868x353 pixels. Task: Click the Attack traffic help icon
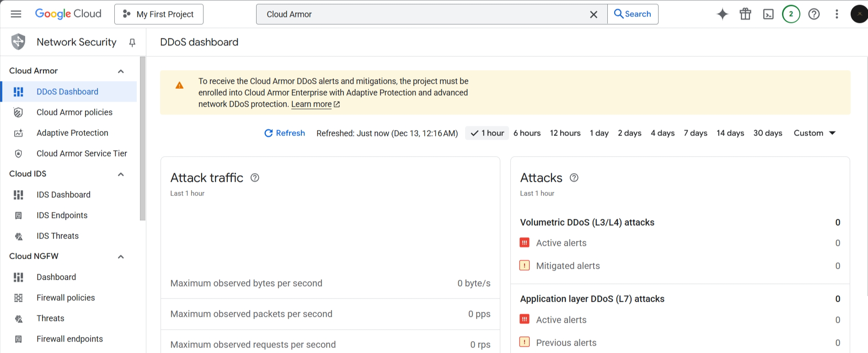(x=255, y=178)
